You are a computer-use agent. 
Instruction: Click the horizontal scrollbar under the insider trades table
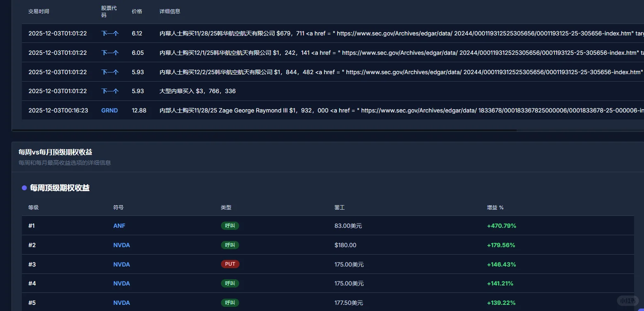[264, 130]
